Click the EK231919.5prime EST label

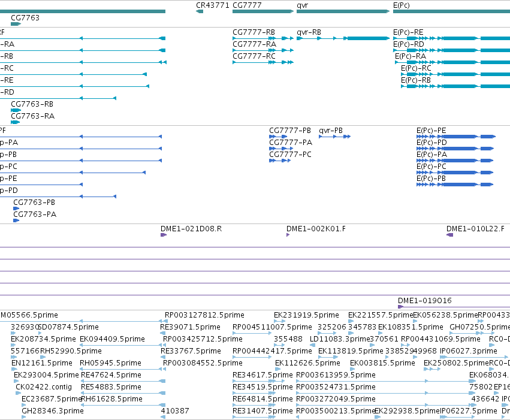[x=306, y=315]
